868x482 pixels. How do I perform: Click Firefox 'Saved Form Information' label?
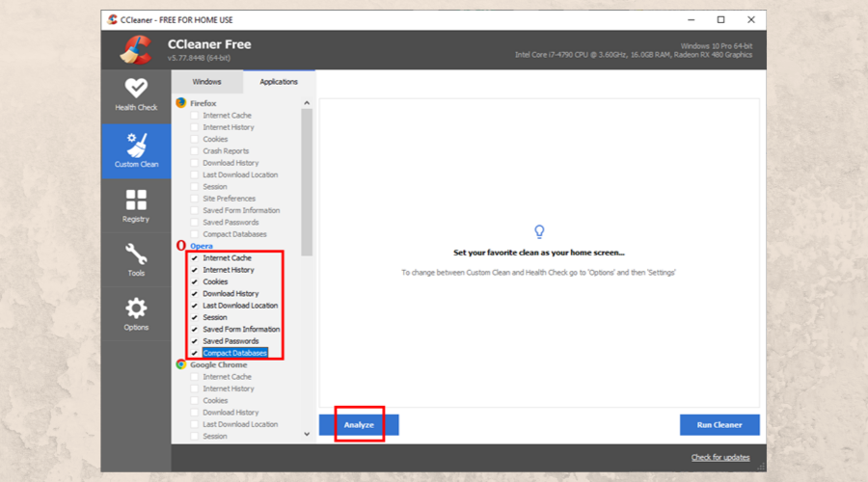click(x=241, y=211)
